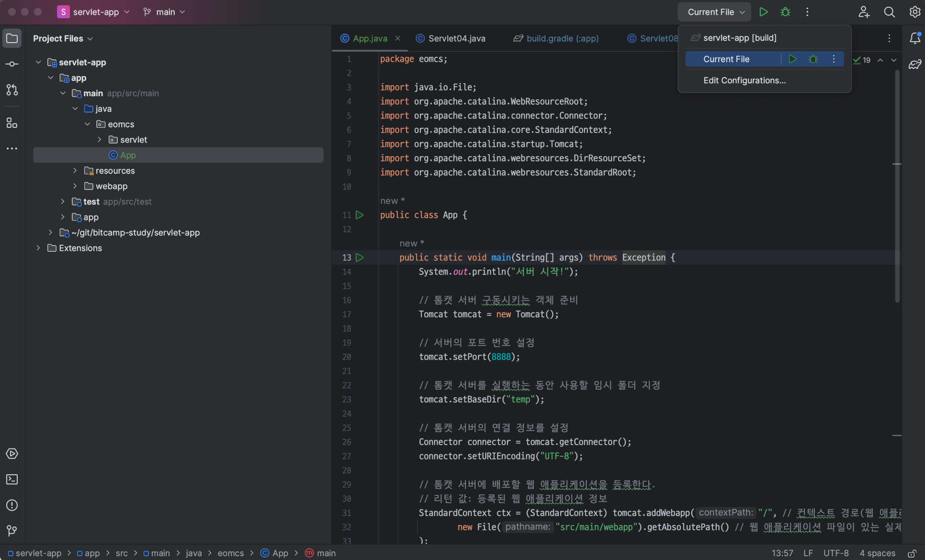Screen dimensions: 925x560
Task: Click the Gradle tool window icon
Action: pyautogui.click(x=915, y=64)
